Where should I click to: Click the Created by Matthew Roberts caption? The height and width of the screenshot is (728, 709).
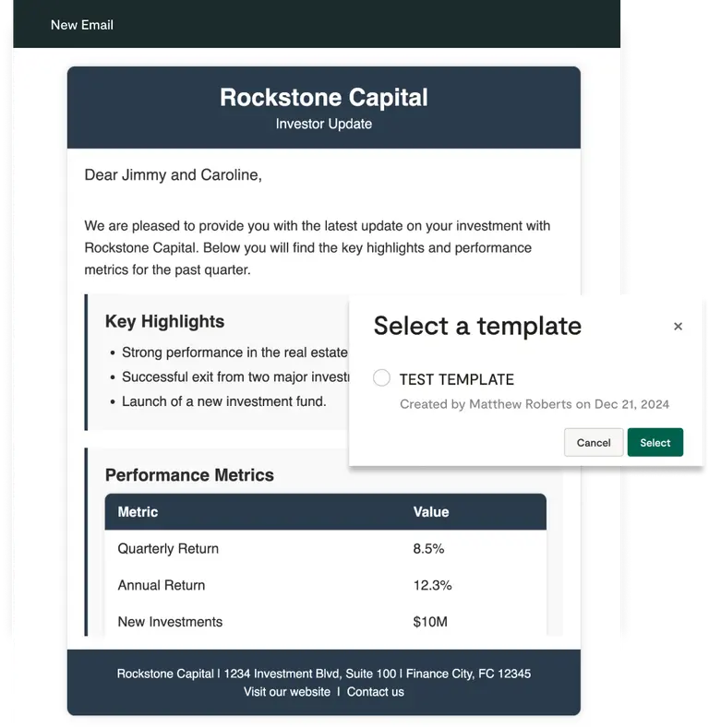pyautogui.click(x=535, y=404)
